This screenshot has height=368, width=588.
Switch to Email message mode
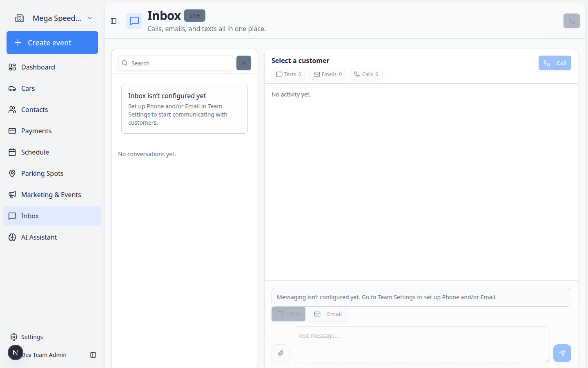(x=328, y=314)
